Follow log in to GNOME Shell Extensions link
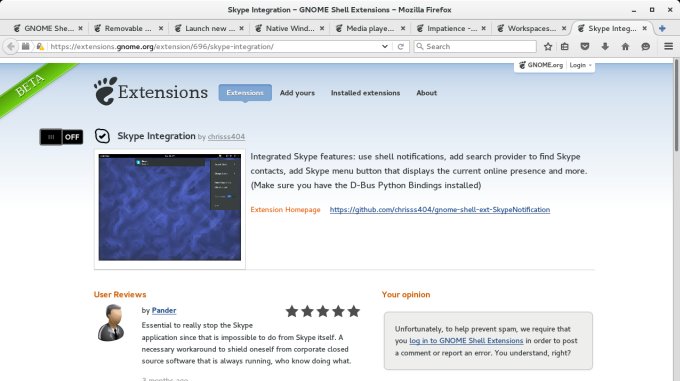 coord(466,341)
